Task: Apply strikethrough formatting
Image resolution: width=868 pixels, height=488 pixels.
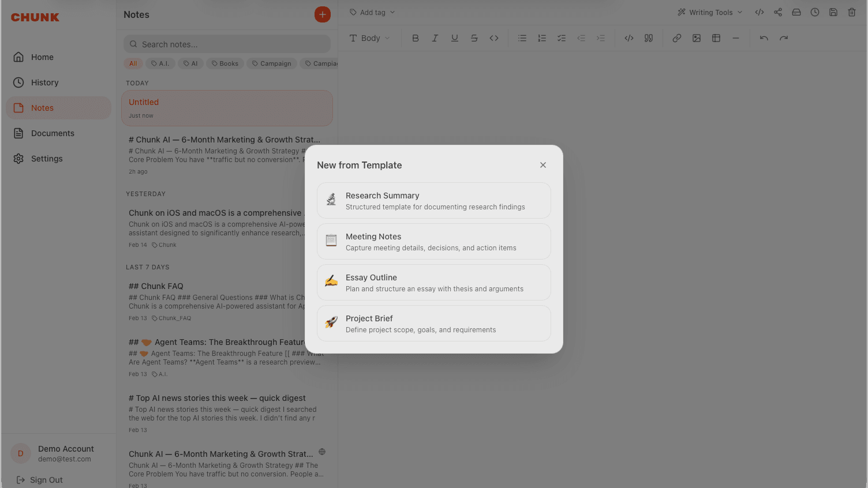Action: [474, 37]
